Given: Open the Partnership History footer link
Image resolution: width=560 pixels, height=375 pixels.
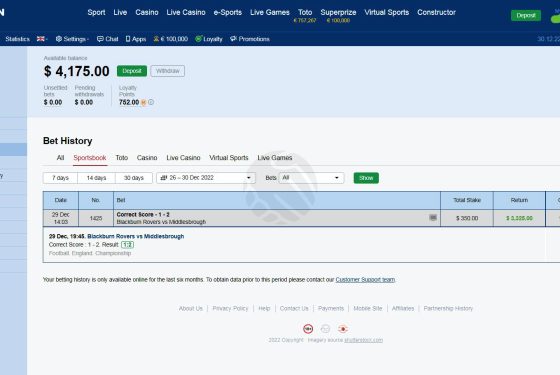Looking at the screenshot, I should pyautogui.click(x=448, y=308).
